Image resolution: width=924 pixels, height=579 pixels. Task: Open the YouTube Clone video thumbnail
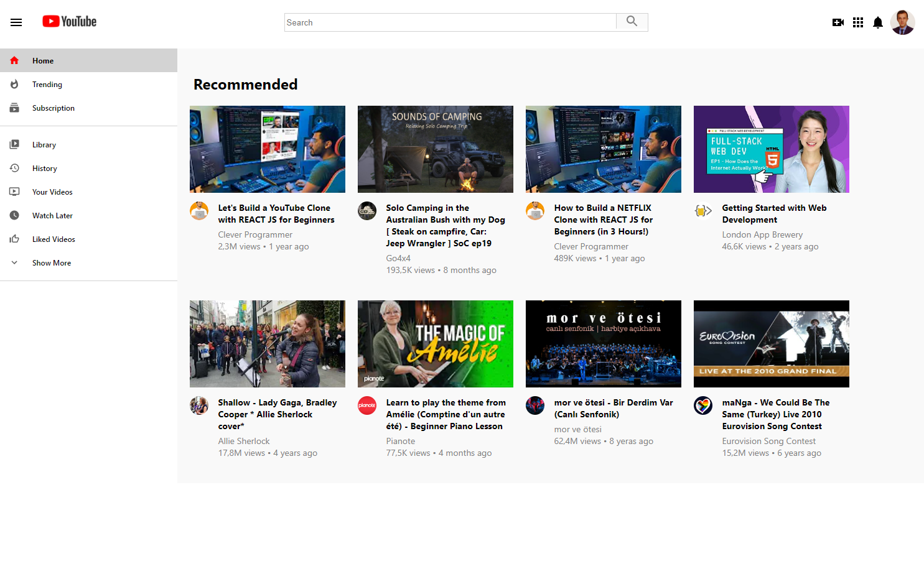[268, 149]
